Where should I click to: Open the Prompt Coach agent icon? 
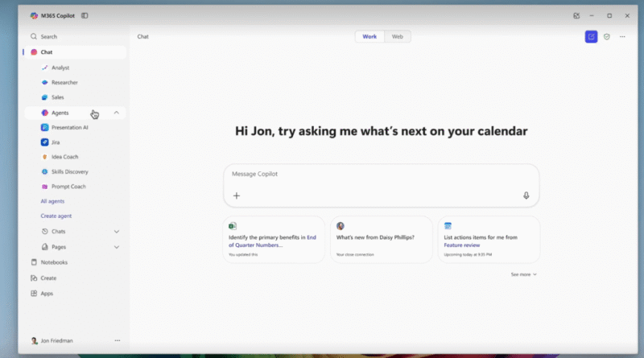pyautogui.click(x=45, y=187)
